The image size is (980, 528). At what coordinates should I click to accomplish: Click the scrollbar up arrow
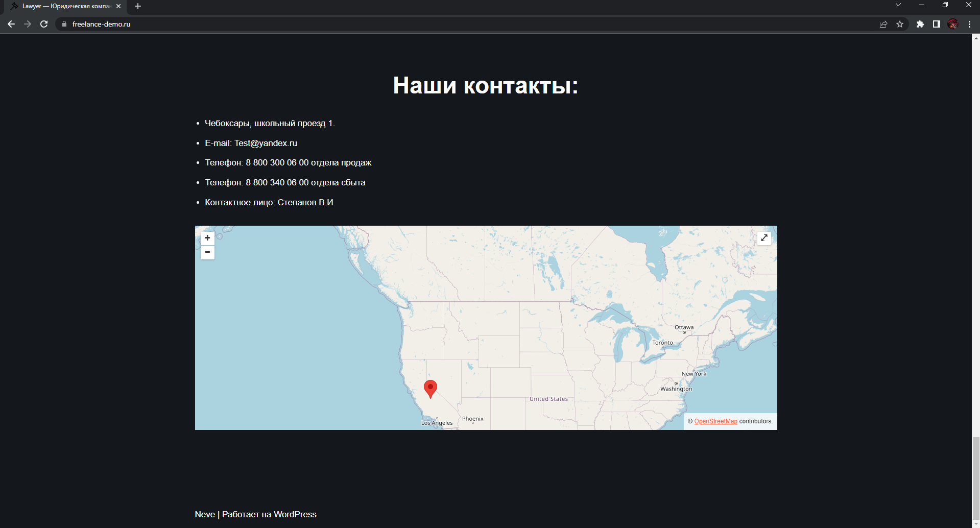976,38
